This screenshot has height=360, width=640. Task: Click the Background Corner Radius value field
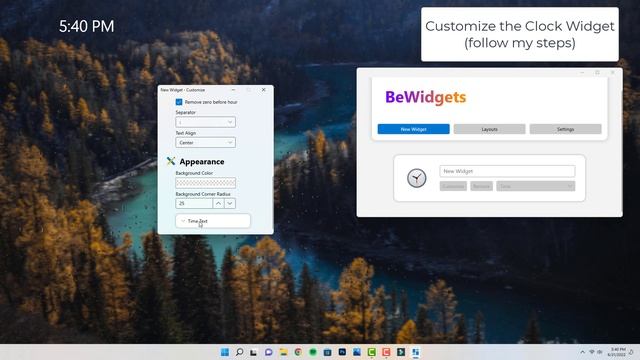(x=194, y=203)
